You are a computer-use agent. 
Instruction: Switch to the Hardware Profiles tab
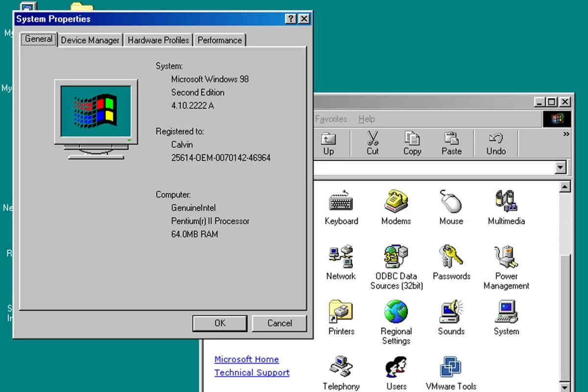158,40
